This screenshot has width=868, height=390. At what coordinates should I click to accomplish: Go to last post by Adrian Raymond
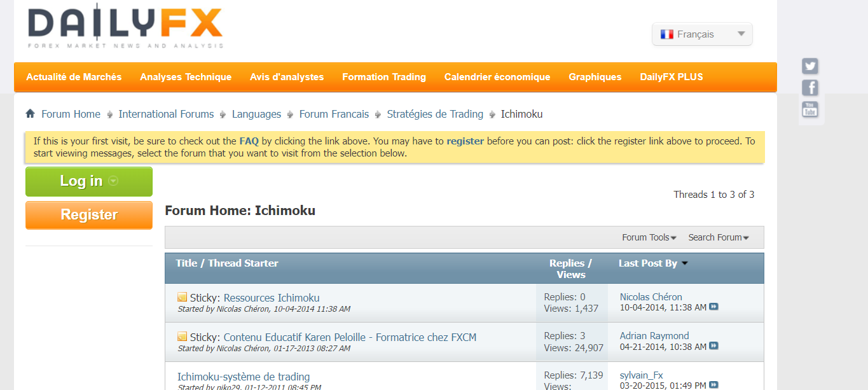[x=713, y=347]
